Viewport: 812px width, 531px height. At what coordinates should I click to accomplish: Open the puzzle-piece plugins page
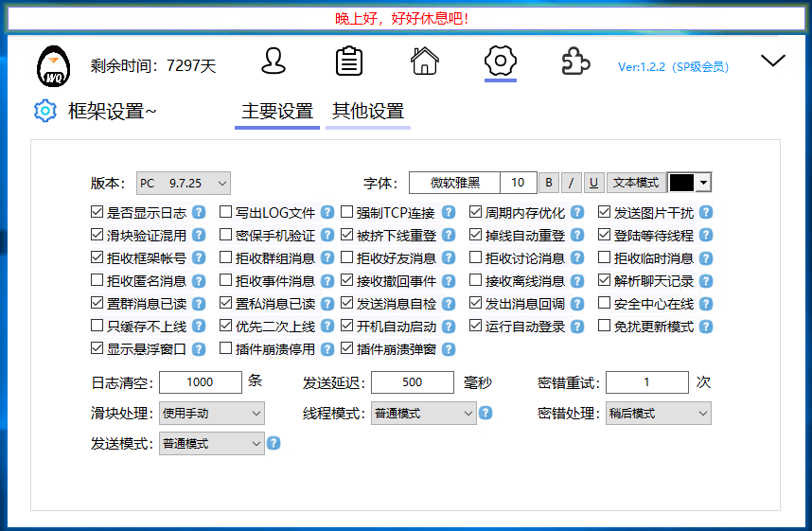(575, 62)
